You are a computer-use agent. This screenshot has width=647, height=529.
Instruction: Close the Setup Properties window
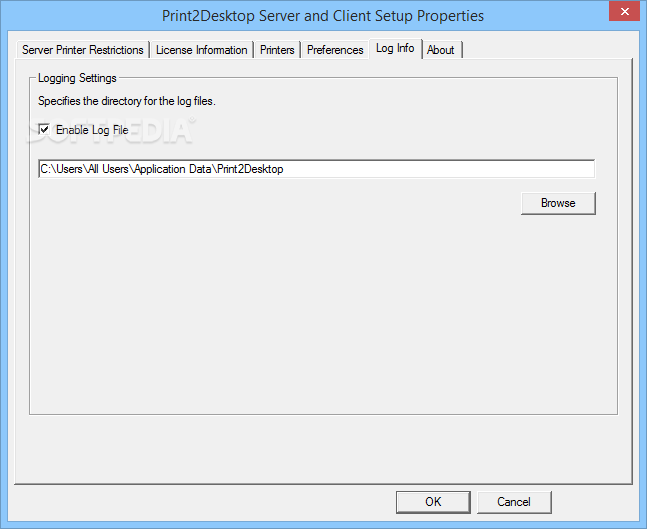[x=624, y=12]
